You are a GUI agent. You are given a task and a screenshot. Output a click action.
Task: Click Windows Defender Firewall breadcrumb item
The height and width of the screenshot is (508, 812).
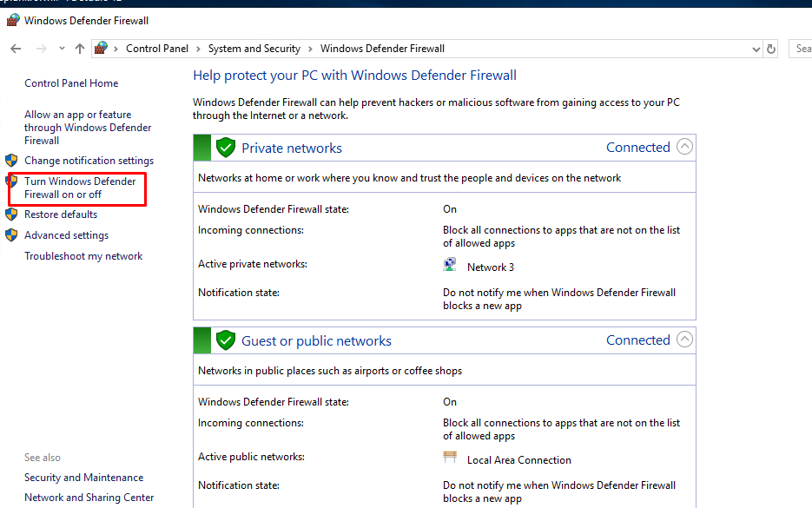pyautogui.click(x=382, y=49)
